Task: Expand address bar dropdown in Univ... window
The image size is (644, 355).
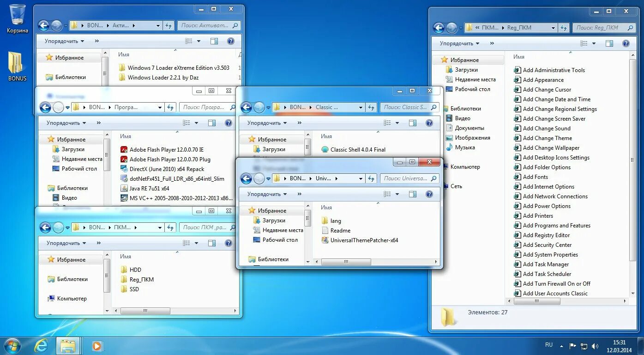Action: [x=361, y=178]
